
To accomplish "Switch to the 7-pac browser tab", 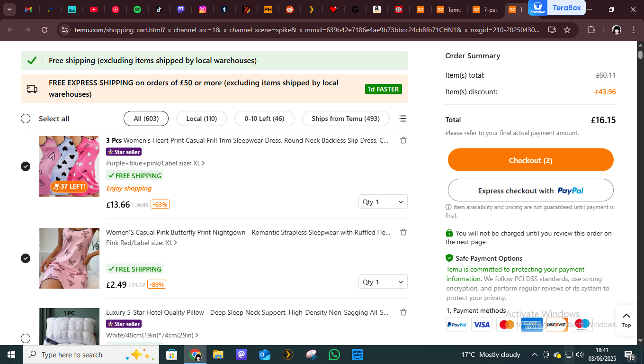I will click(x=486, y=9).
